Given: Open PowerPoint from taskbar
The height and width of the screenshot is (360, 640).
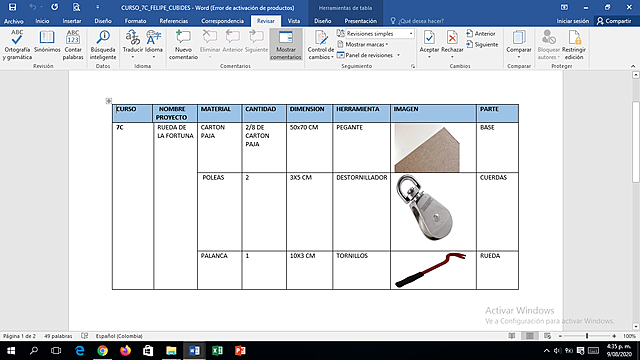Looking at the screenshot, I should tap(240, 351).
